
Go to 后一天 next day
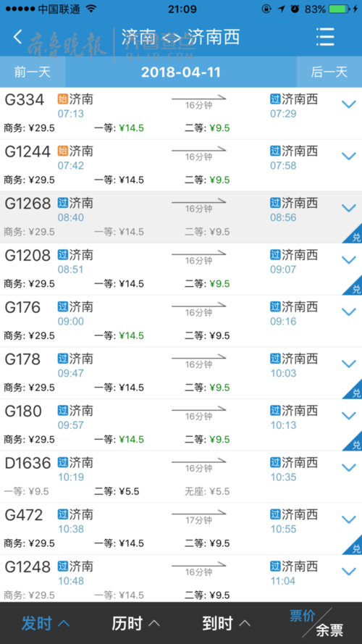pos(329,72)
